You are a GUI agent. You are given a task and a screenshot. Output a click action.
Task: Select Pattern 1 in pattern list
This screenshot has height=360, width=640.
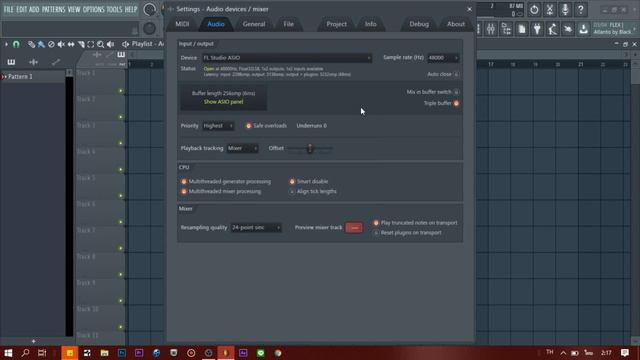click(x=33, y=76)
